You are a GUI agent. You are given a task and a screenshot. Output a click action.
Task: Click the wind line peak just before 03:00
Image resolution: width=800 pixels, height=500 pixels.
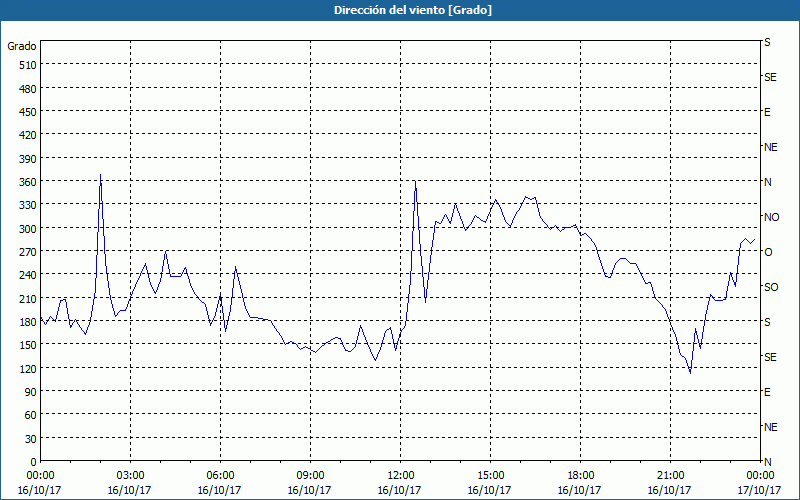tap(101, 176)
